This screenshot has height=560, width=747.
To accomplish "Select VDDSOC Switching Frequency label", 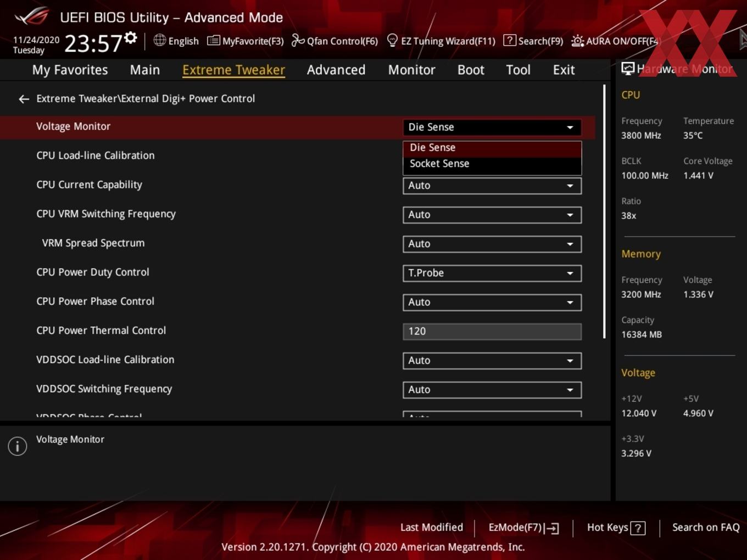I will tap(104, 388).
